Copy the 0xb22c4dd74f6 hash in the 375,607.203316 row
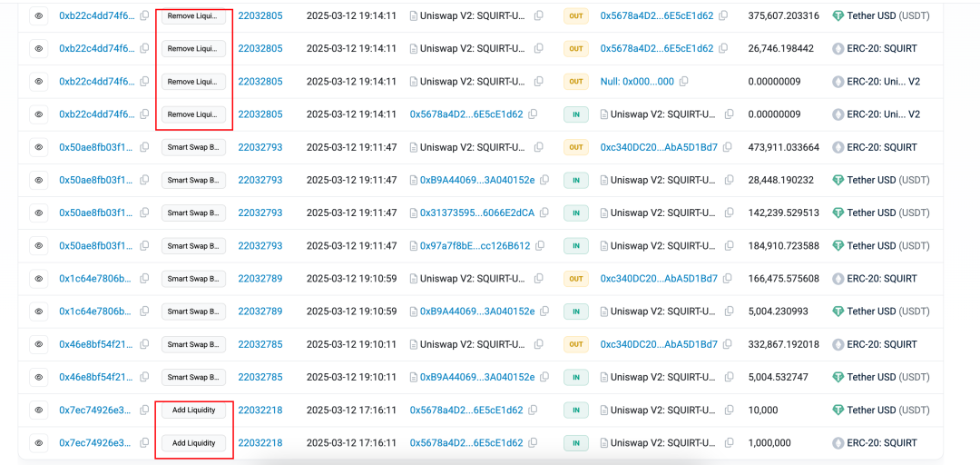The width and height of the screenshot is (980, 465). pyautogui.click(x=144, y=15)
